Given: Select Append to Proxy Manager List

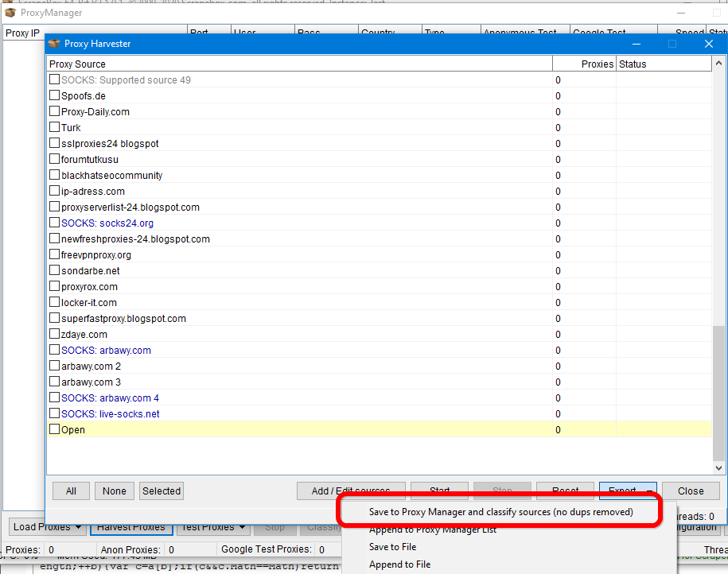Looking at the screenshot, I should 433,529.
